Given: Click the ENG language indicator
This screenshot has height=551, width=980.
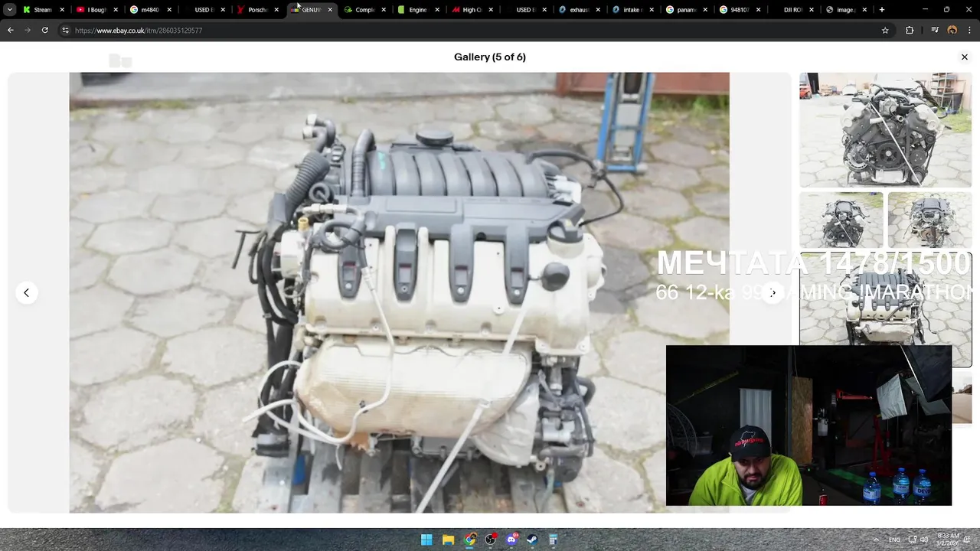Looking at the screenshot, I should click(x=894, y=540).
